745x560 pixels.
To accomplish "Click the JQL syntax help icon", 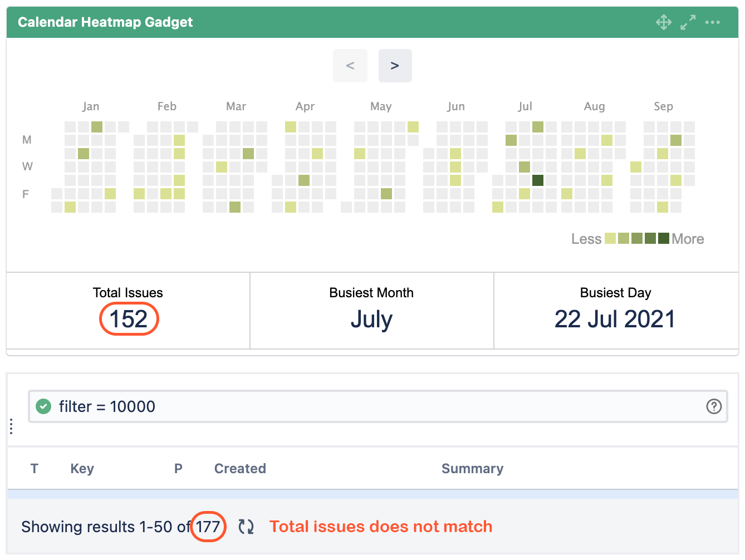I will tap(713, 406).
